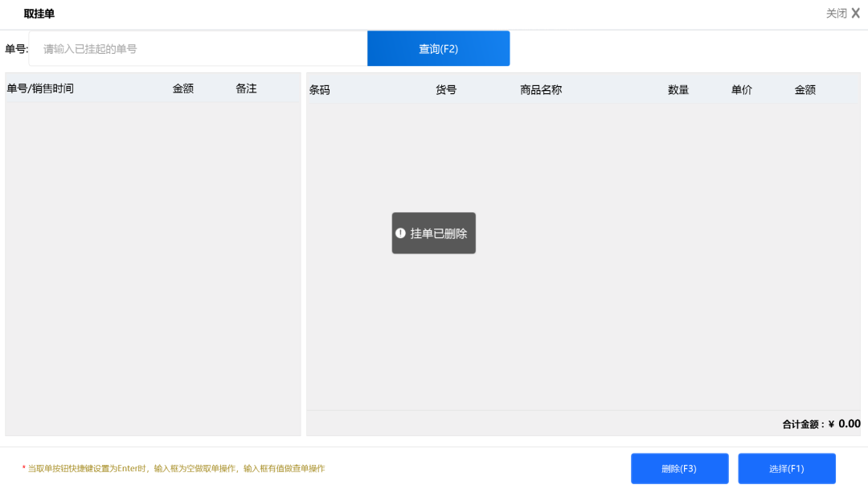Click the 取挂单 window title
This screenshot has width=868, height=489.
coord(39,14)
